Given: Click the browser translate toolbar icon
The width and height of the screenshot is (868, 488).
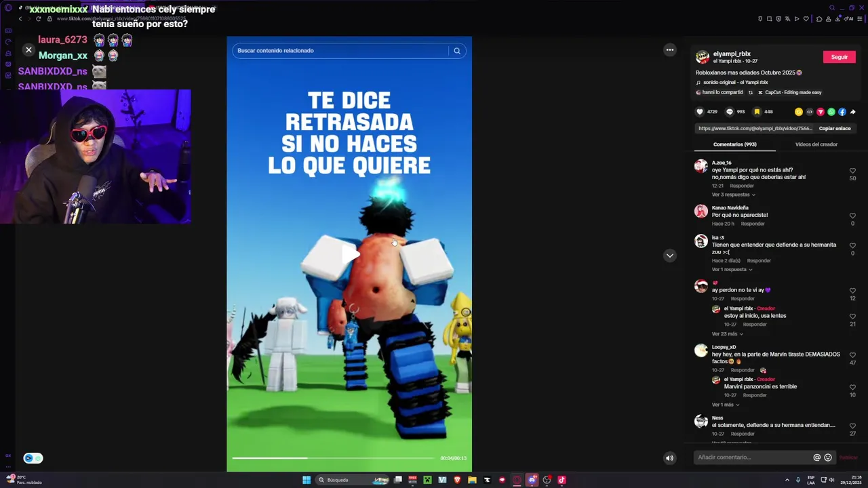Looking at the screenshot, I should pyautogui.click(x=787, y=18).
